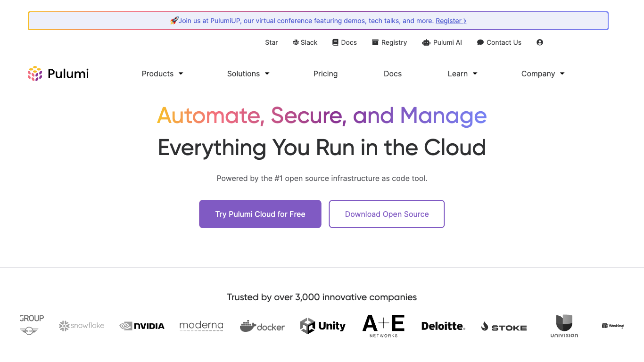Click the Star link in the top bar
Image resolution: width=644 pixels, height=362 pixels.
point(272,42)
